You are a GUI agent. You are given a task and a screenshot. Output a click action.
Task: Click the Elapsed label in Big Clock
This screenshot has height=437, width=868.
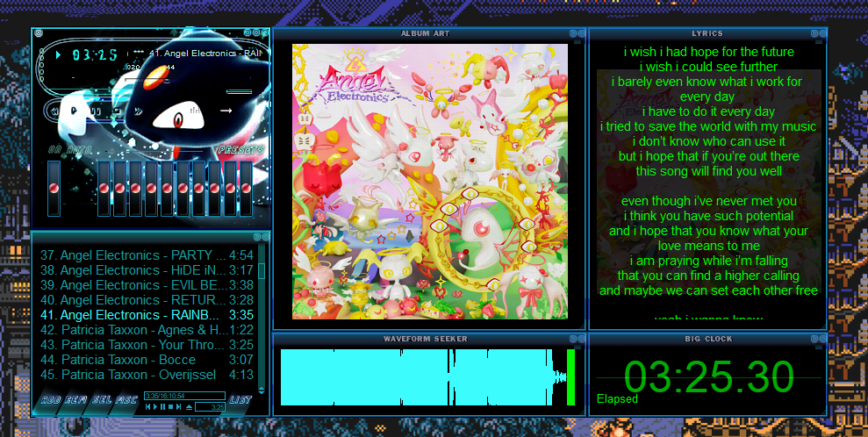[617, 399]
